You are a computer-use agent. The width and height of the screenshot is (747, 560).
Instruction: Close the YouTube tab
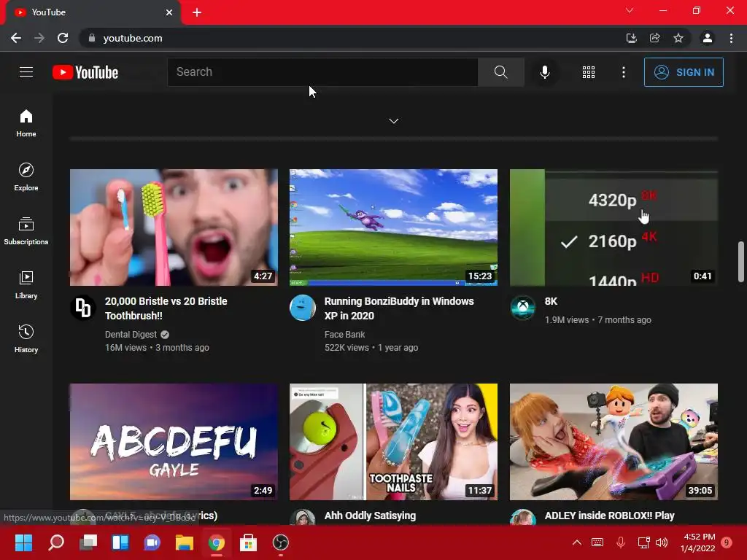click(169, 12)
